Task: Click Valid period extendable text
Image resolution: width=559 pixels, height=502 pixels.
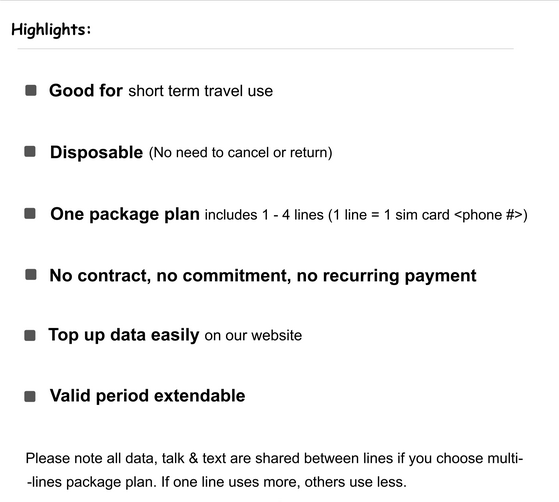Action: (147, 396)
